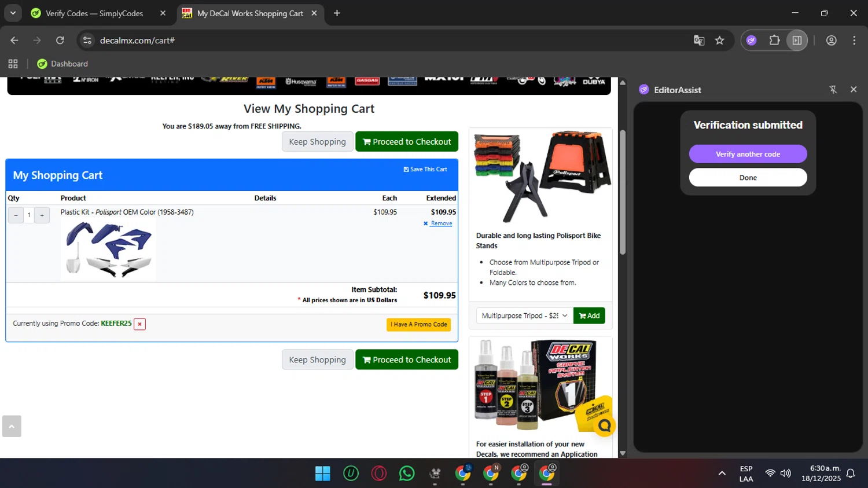Viewport: 868px width, 488px height.
Task: Click the quantity field showing 1
Action: [29, 215]
